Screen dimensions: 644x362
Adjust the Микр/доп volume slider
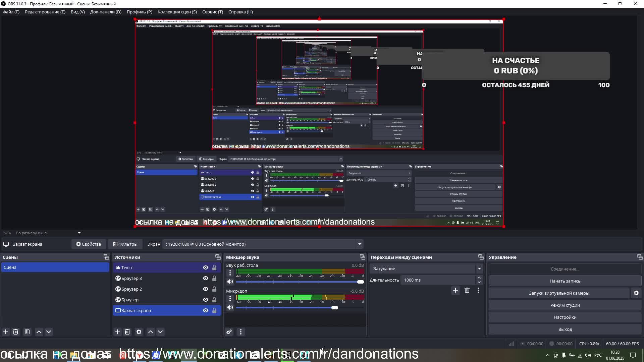coord(334,308)
